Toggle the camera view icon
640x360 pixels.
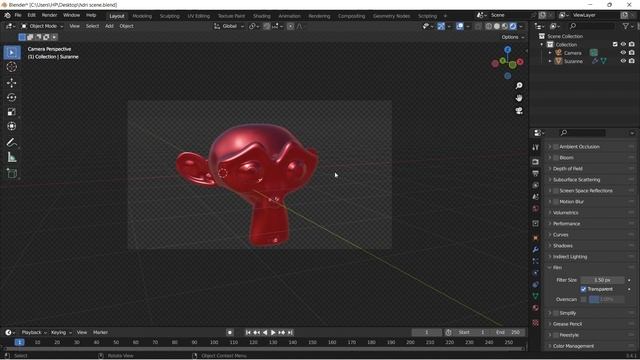[x=519, y=111]
